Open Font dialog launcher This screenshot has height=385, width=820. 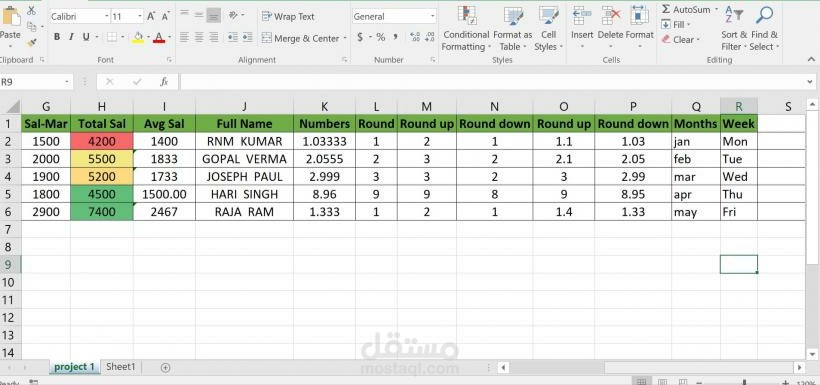169,60
